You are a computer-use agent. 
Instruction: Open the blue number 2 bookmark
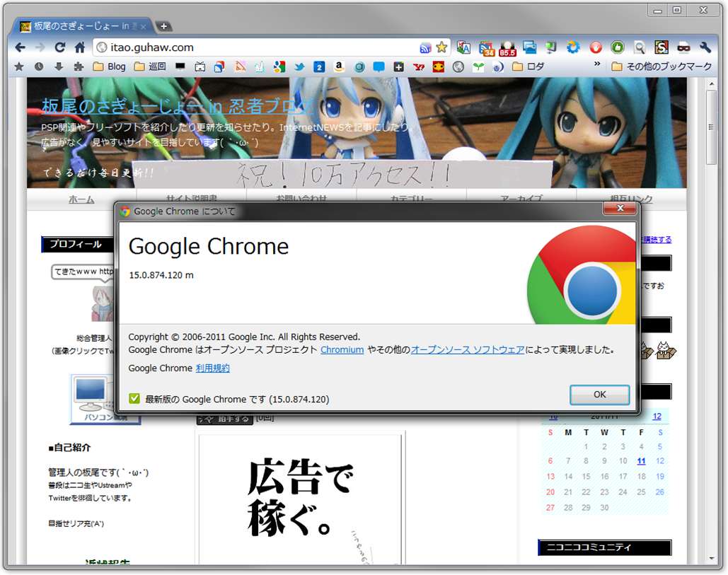[x=319, y=67]
